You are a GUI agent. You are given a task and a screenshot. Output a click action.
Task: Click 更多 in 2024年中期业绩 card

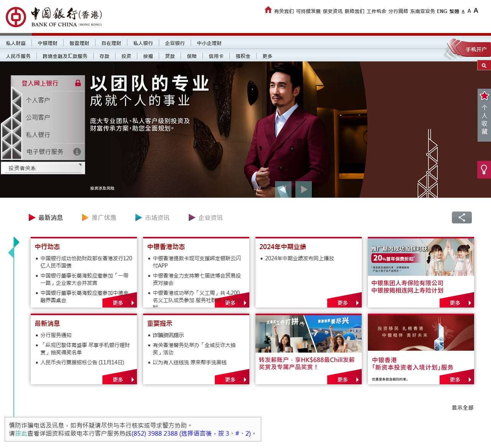tap(344, 303)
